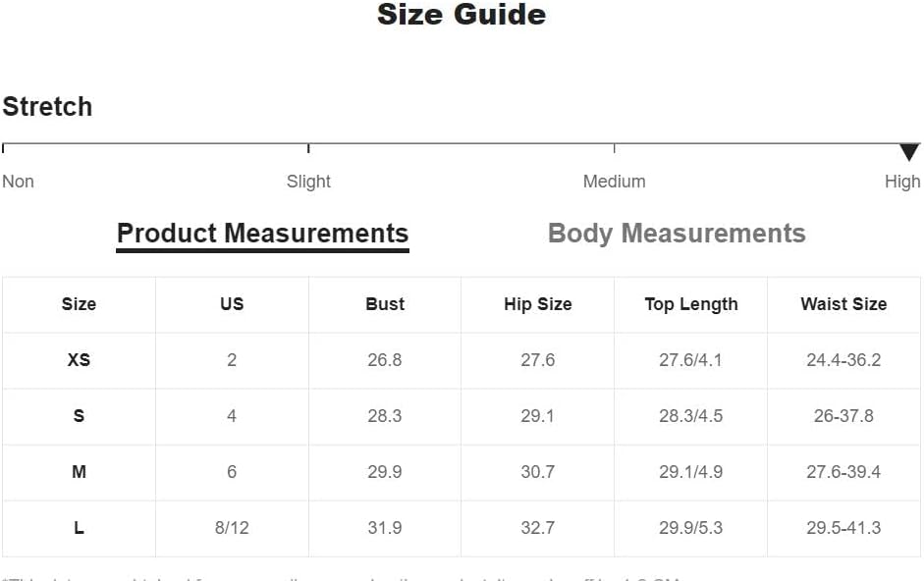Click the 24.4-36.2 waist size cell
This screenshot has width=924, height=581.
click(843, 360)
